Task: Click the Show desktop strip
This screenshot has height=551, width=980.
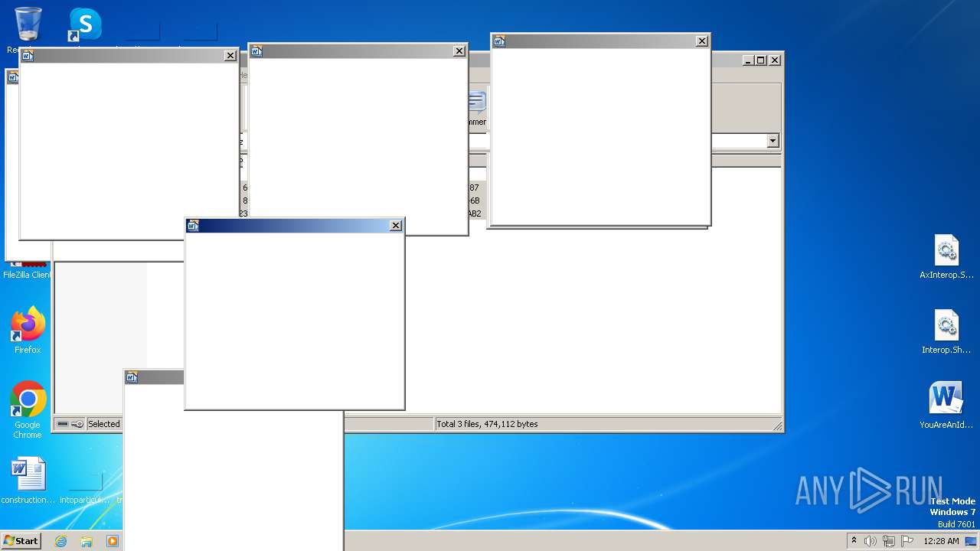Action: click(x=972, y=541)
